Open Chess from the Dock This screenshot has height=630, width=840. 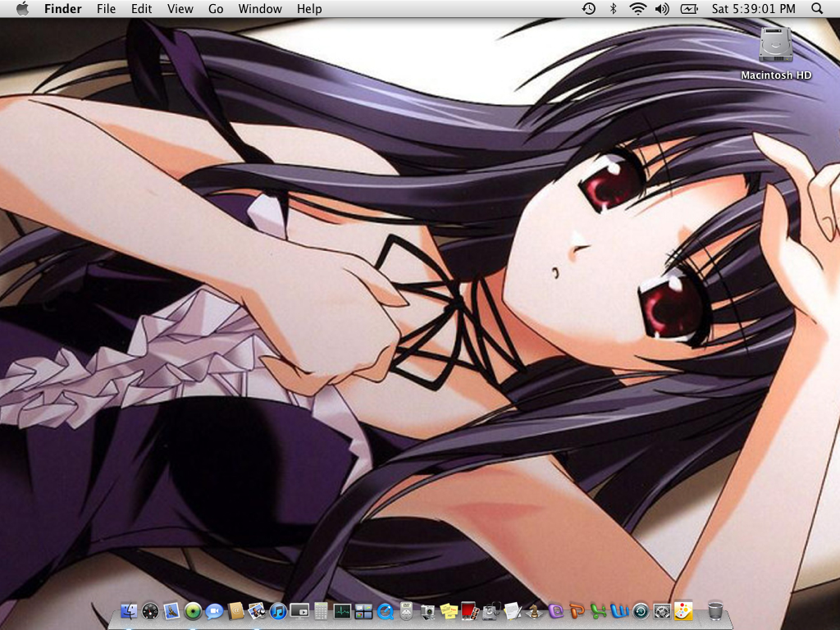point(534,610)
